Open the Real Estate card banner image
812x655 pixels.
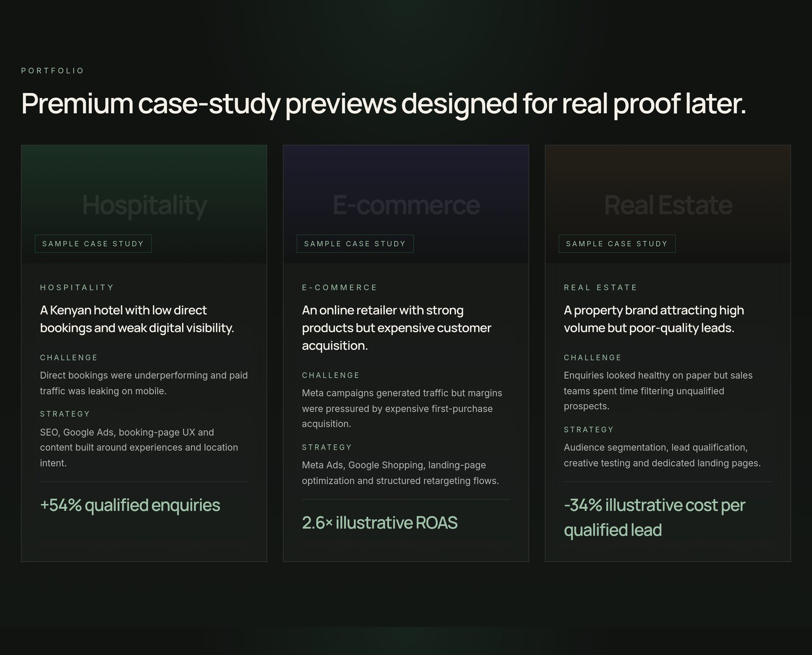[x=668, y=204]
